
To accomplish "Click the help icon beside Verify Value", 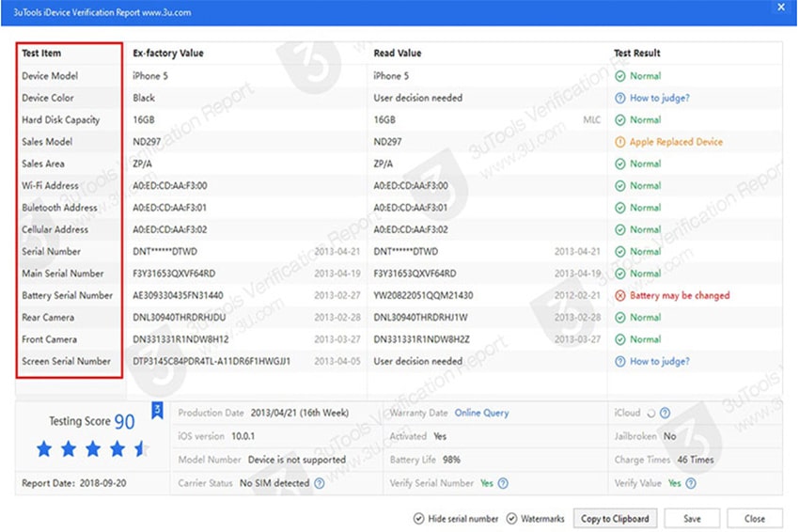I will (691, 483).
